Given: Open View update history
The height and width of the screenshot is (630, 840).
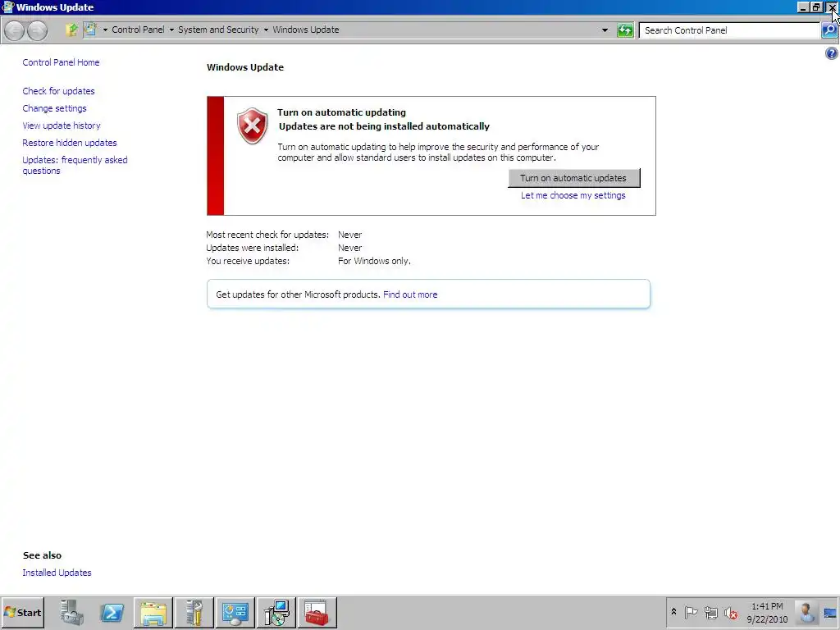Looking at the screenshot, I should tap(62, 126).
